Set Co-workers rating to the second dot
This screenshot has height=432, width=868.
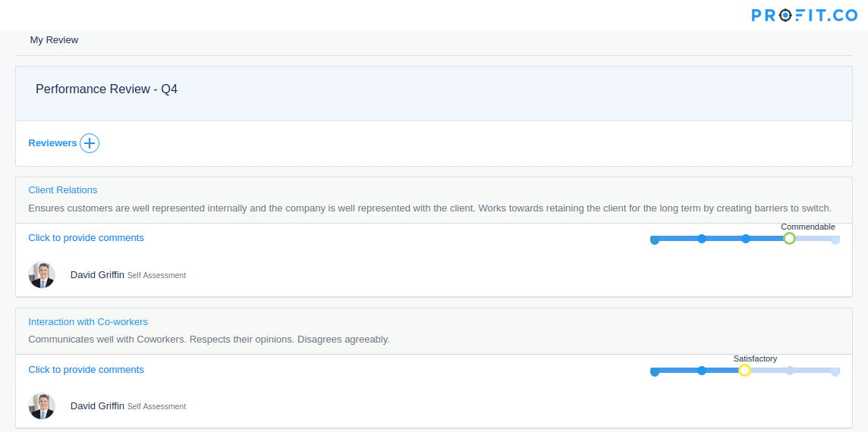coord(701,370)
